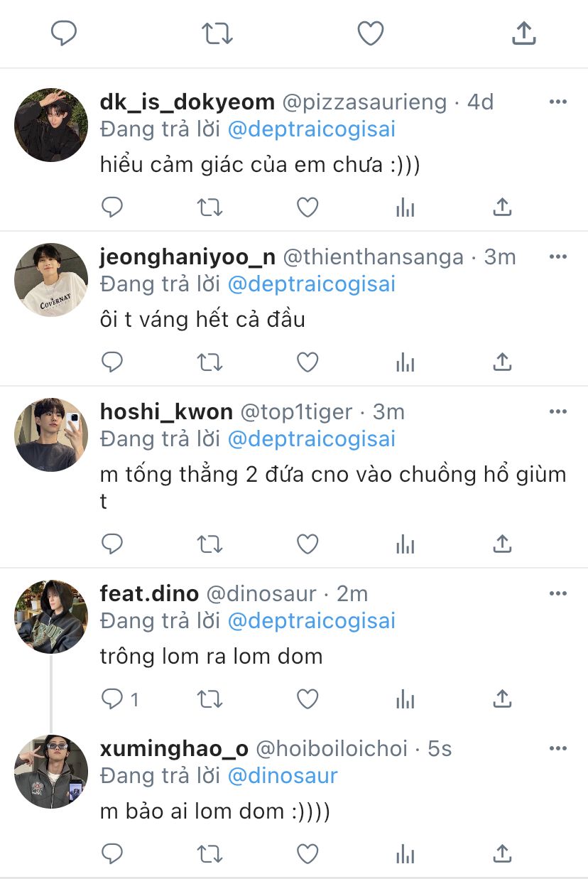The image size is (588, 879).
Task: View analytics for jeonghaniyoo_n's reply
Action: (x=405, y=362)
